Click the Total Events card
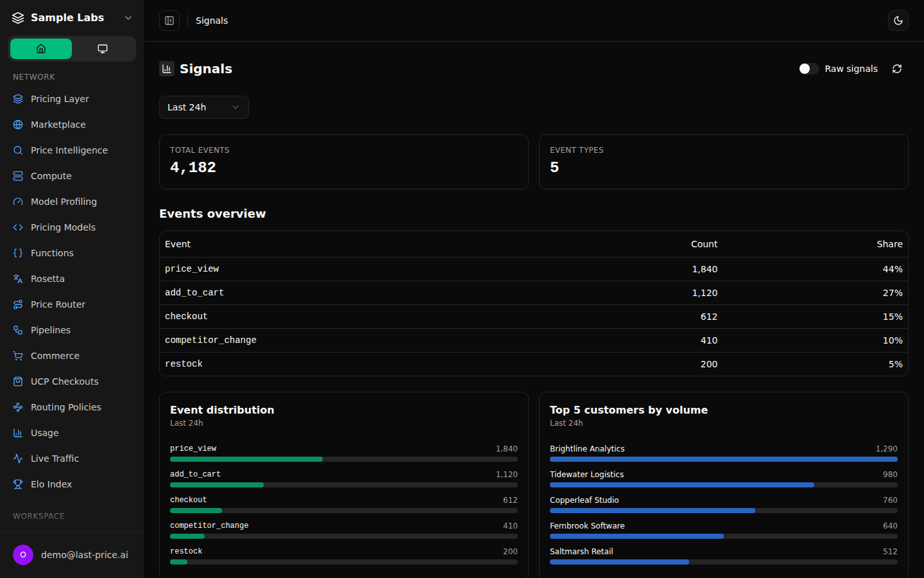Screen dimensions: 924x578 pyautogui.click(x=344, y=162)
